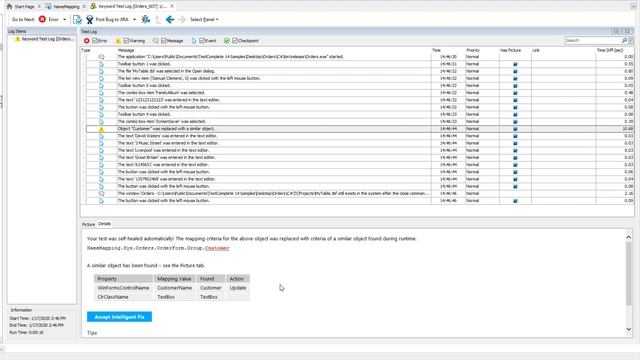Click the search magnifier icon
Screen dimensions: 640x360
(x=624, y=40)
